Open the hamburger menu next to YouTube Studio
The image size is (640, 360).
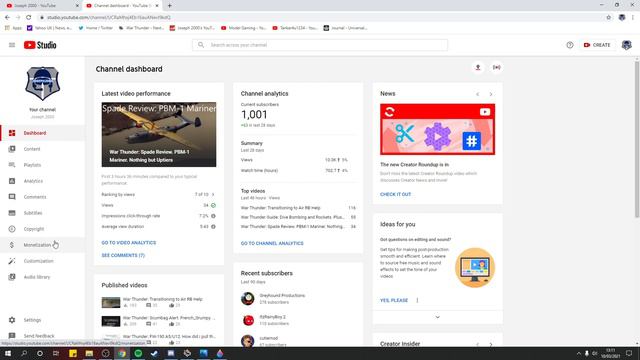(x=12, y=45)
